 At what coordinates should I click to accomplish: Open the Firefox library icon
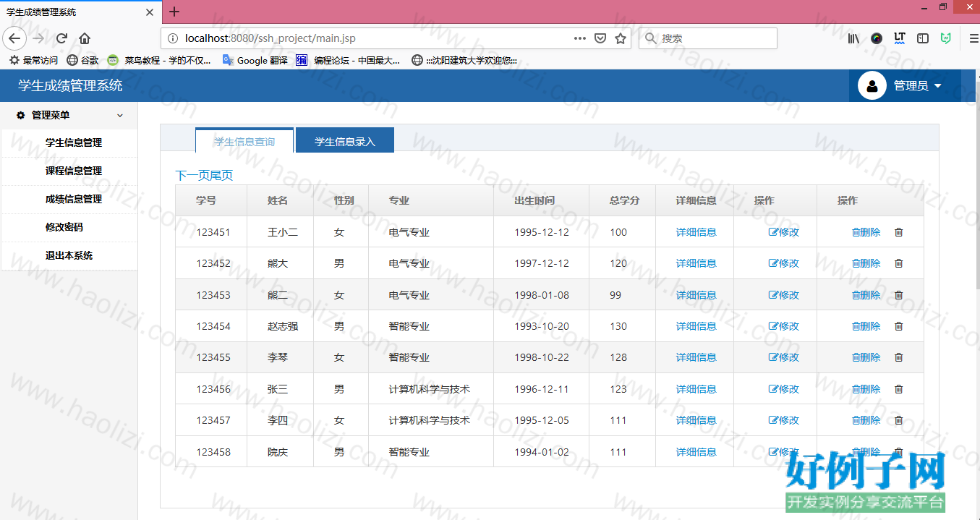coord(853,38)
